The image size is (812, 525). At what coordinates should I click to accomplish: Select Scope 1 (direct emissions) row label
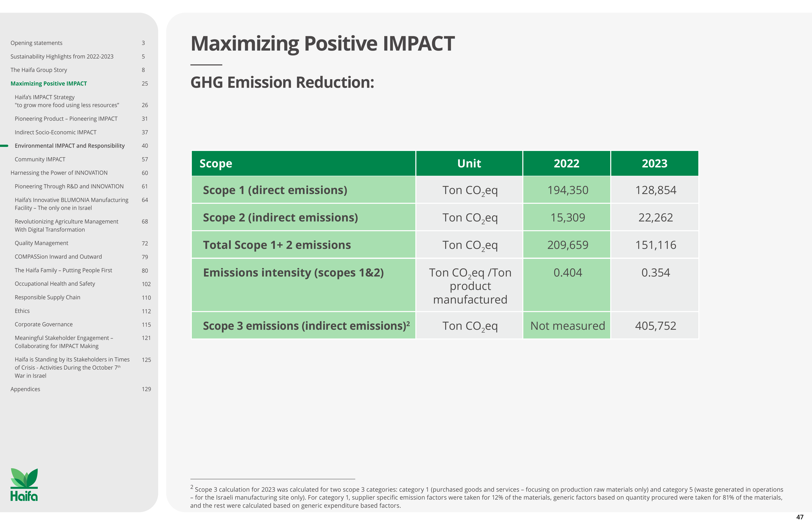click(x=275, y=190)
